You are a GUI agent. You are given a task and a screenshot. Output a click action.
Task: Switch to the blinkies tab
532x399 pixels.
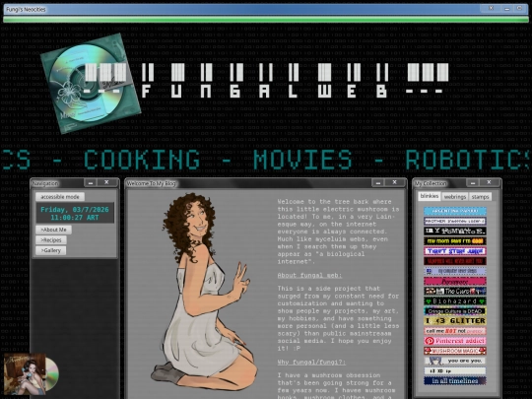(430, 196)
